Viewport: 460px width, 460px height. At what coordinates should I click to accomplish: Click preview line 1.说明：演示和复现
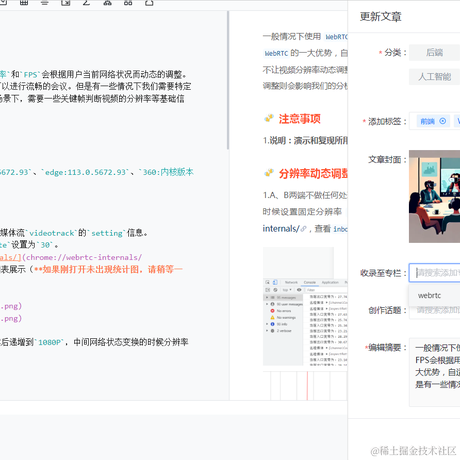point(305,141)
